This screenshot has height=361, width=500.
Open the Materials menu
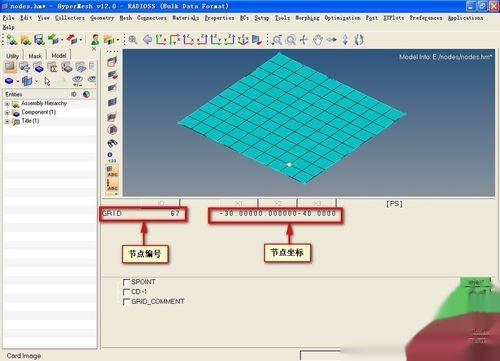(x=185, y=18)
